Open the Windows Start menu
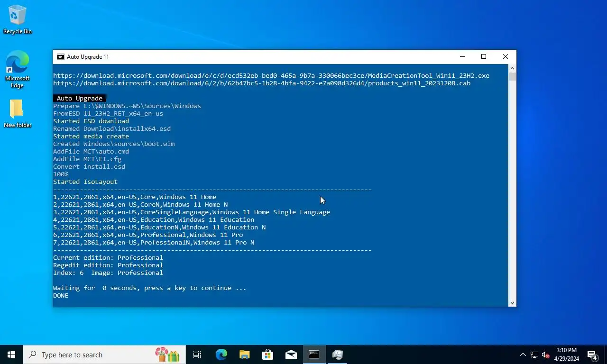The height and width of the screenshot is (364, 607). coord(11,355)
